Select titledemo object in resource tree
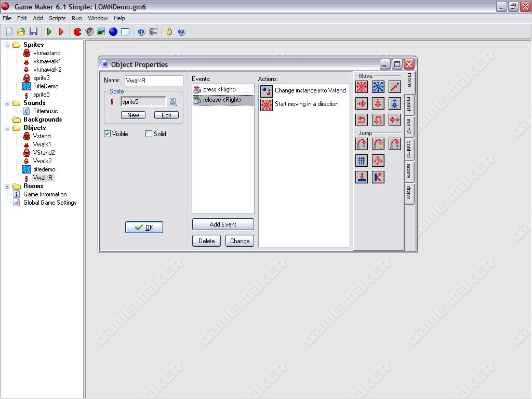The image size is (532, 399). click(44, 169)
